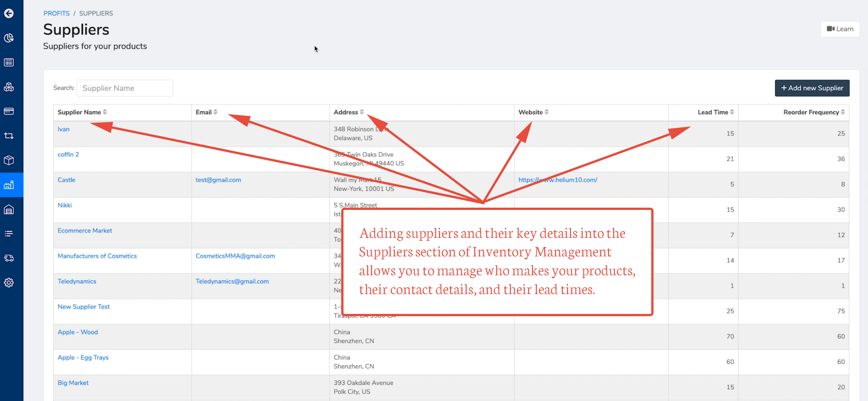The image size is (868, 401).
Task: Select reorder frequency 20 for Big Market
Action: [841, 387]
